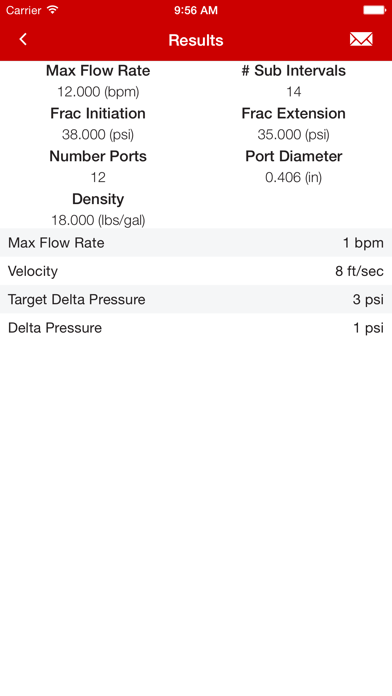Tap the Results title

tap(196, 40)
